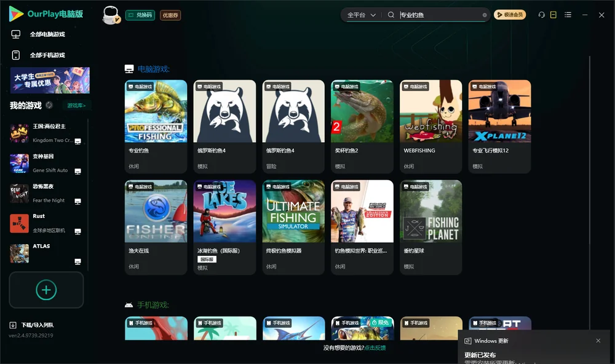Follow the 游戏库> link
Image resolution: width=615 pixels, height=364 pixels.
[x=76, y=106]
